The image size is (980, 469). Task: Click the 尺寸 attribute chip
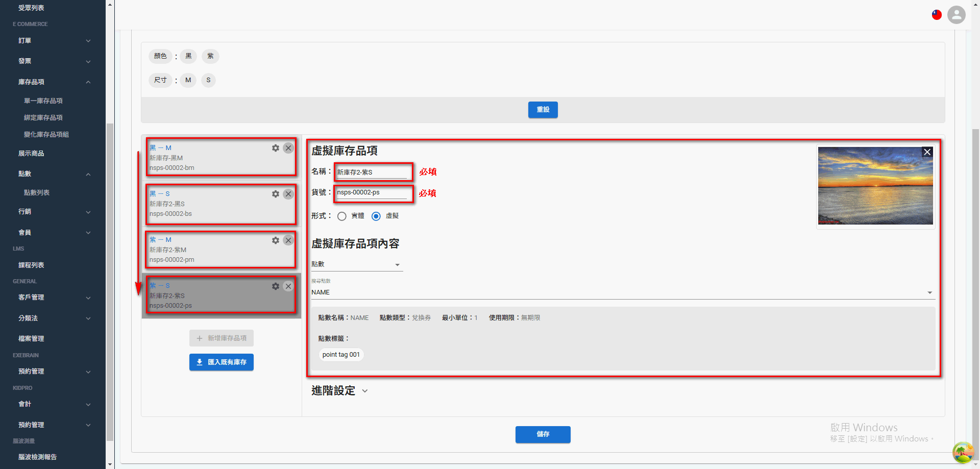pyautogui.click(x=160, y=80)
